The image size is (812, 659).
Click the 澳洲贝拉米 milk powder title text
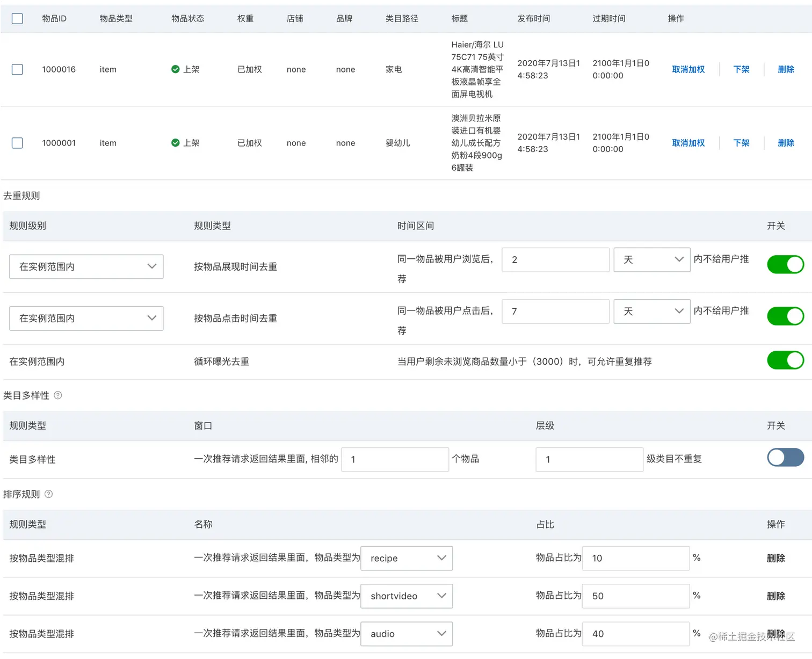pos(476,143)
